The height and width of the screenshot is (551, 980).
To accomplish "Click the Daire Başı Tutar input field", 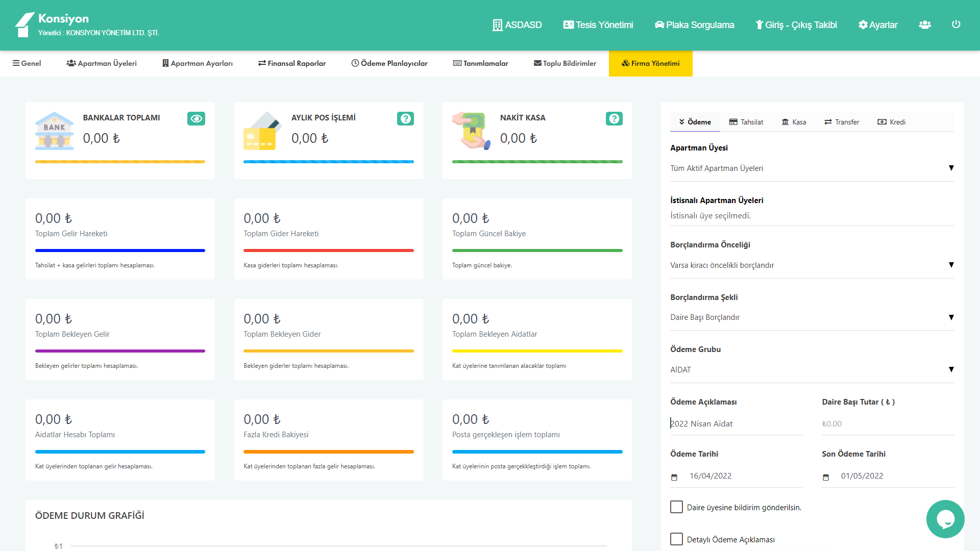I will point(887,424).
